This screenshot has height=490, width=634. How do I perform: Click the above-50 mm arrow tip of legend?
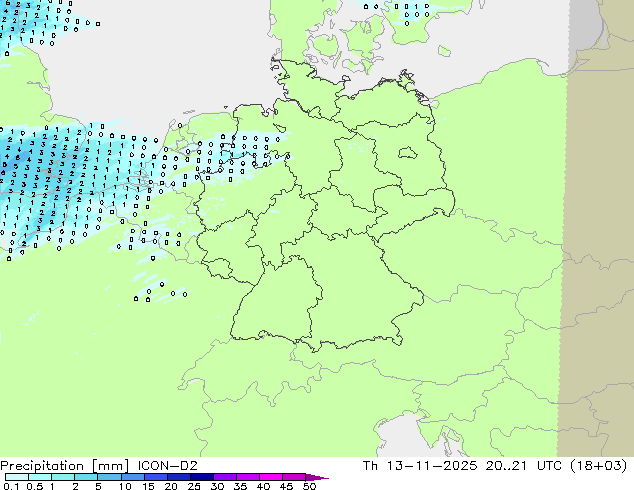[317, 477]
